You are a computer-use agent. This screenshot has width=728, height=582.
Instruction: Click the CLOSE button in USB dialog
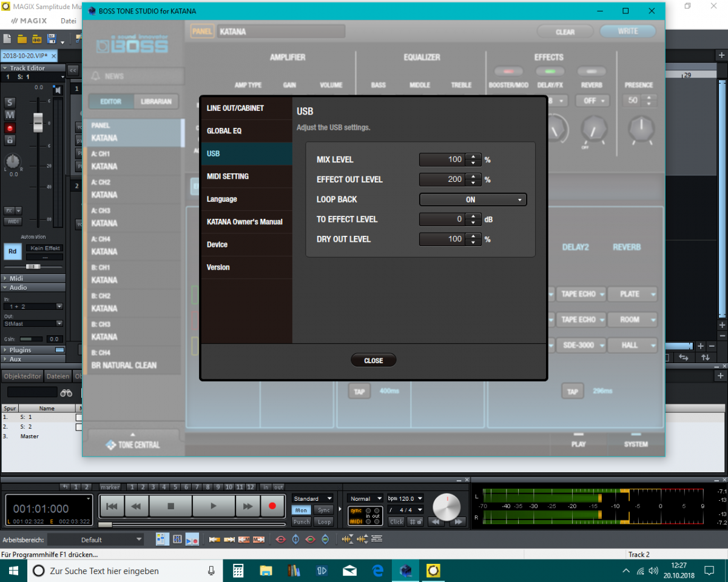(x=374, y=361)
